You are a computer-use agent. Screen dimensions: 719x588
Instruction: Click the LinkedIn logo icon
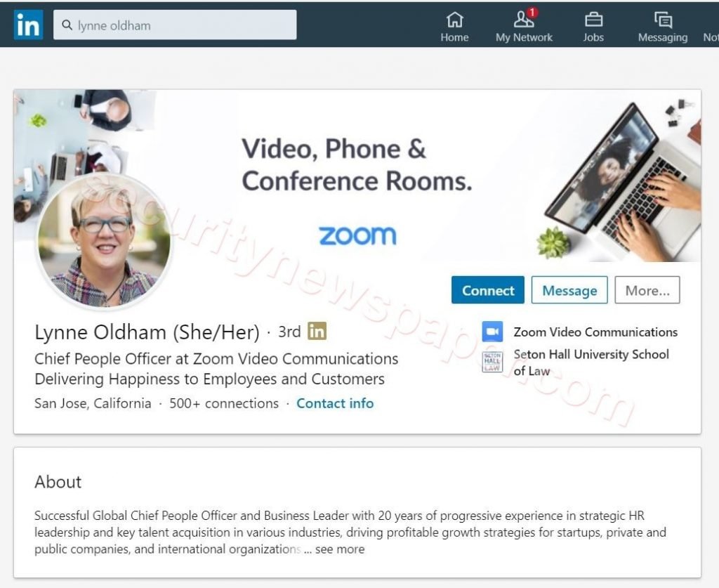click(x=28, y=25)
